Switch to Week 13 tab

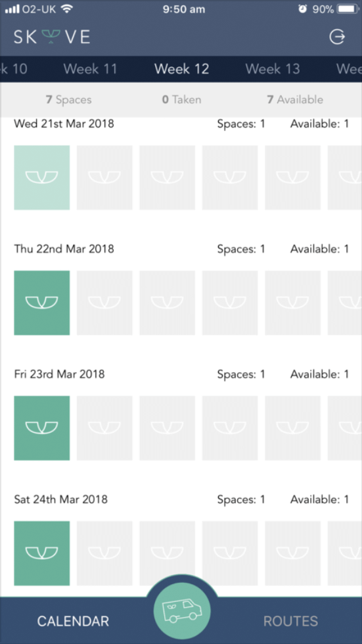coord(273,68)
